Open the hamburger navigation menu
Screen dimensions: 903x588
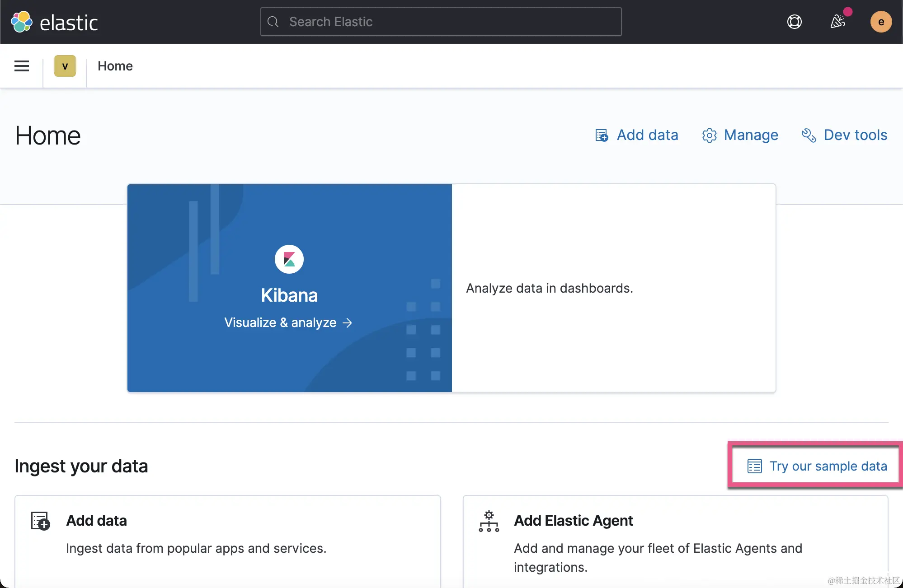(21, 66)
